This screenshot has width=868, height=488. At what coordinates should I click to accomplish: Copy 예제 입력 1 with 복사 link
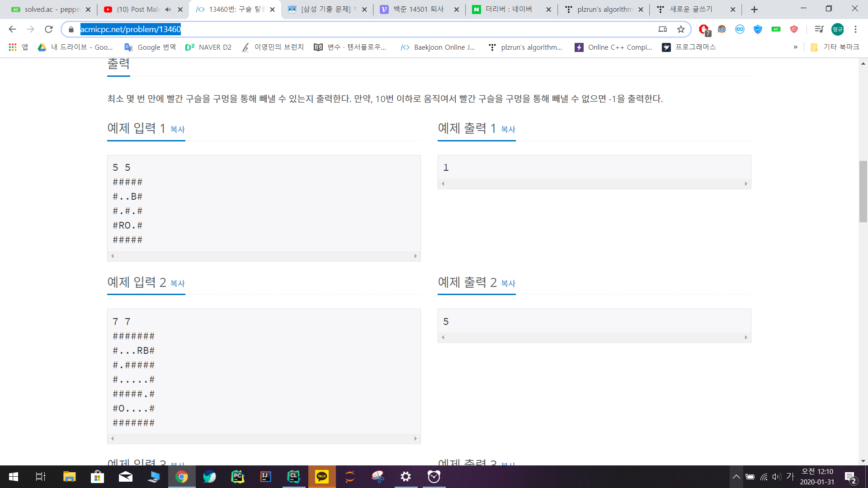[177, 129]
